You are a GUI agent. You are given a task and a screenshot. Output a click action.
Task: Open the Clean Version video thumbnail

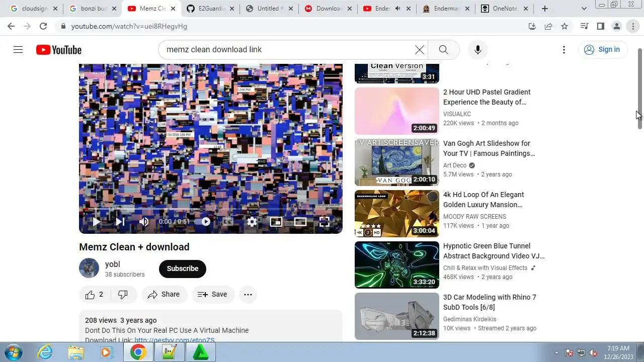(x=397, y=73)
